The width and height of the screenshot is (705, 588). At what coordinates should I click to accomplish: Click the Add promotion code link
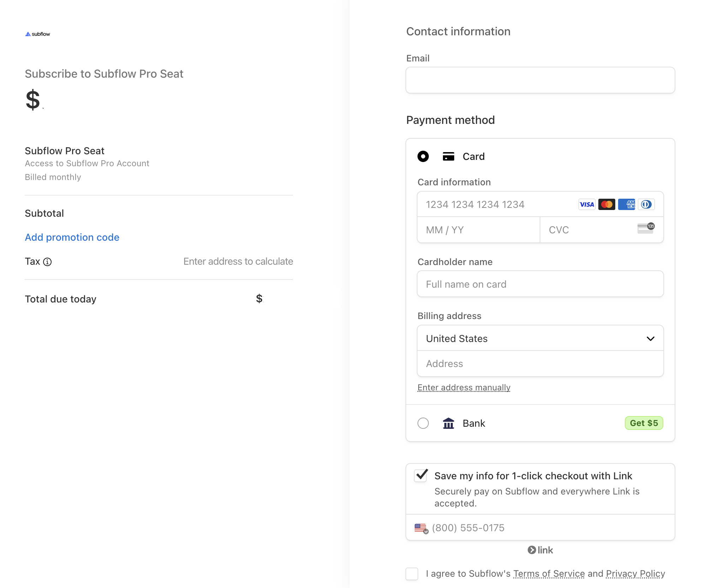pyautogui.click(x=72, y=237)
